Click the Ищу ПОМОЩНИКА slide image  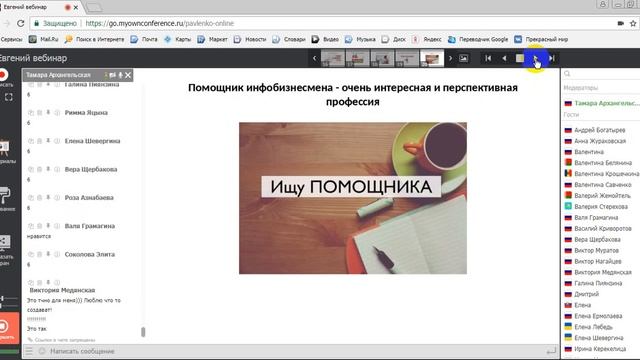click(353, 198)
